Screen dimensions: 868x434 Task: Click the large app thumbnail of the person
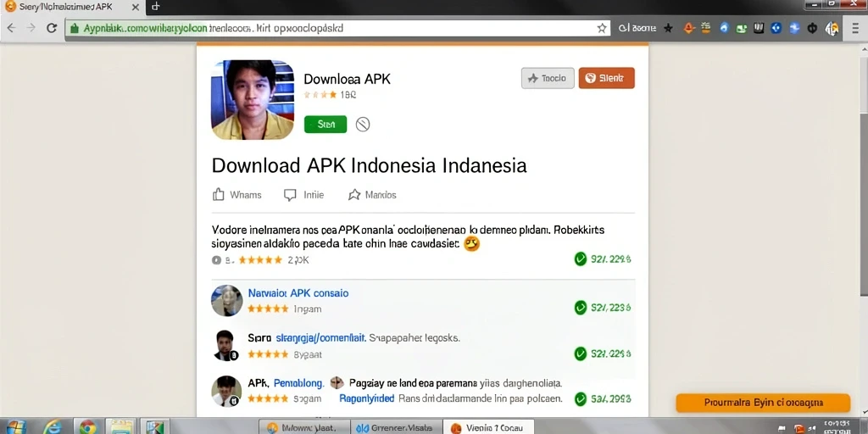[x=253, y=100]
